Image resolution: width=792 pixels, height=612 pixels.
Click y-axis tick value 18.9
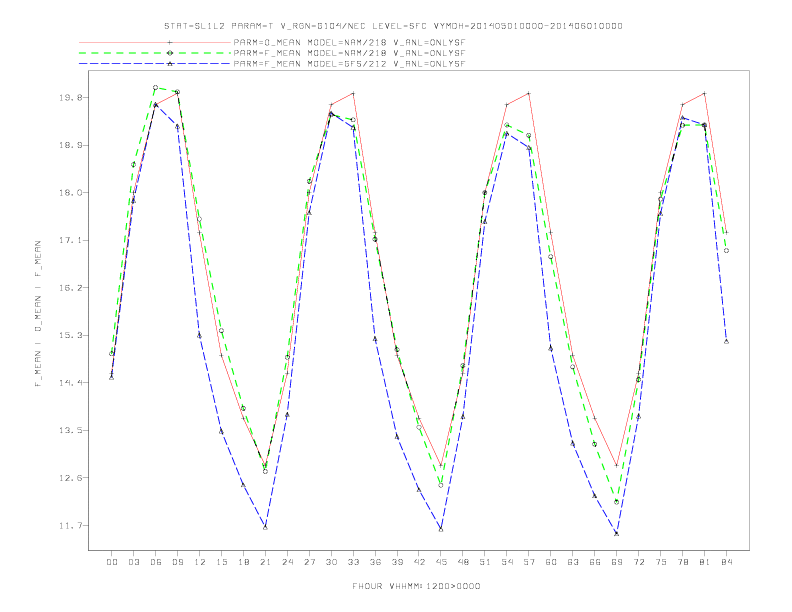[69, 145]
